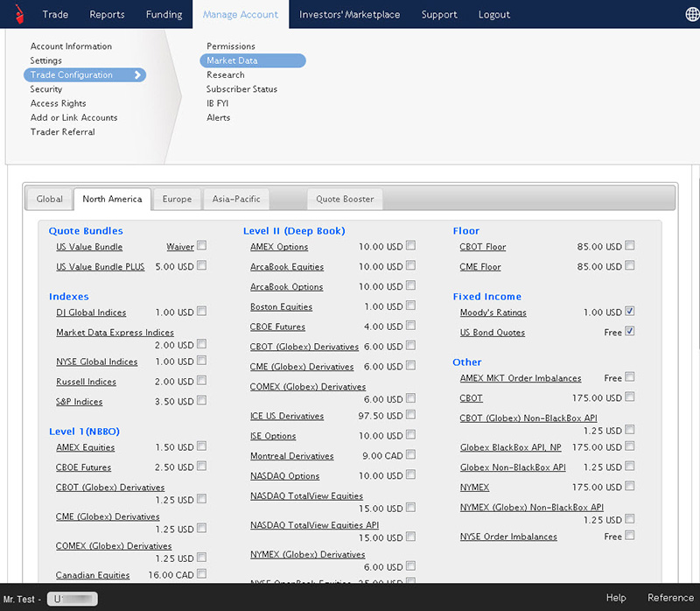This screenshot has width=700, height=611.
Task: Check US Value Bundle PLUS checkbox
Action: 202,265
